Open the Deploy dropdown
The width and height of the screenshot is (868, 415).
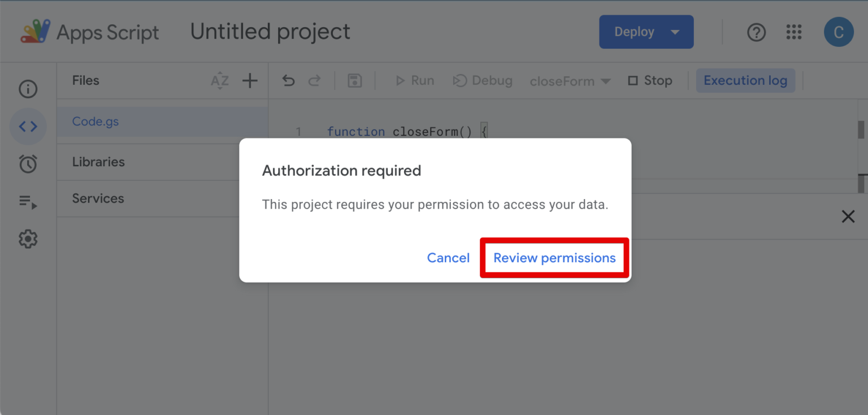pyautogui.click(x=646, y=32)
